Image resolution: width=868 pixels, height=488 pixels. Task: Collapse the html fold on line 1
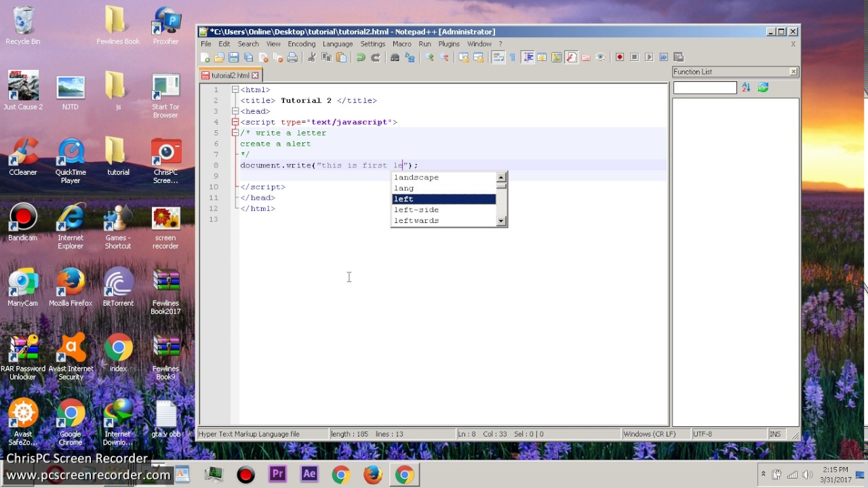(x=235, y=89)
